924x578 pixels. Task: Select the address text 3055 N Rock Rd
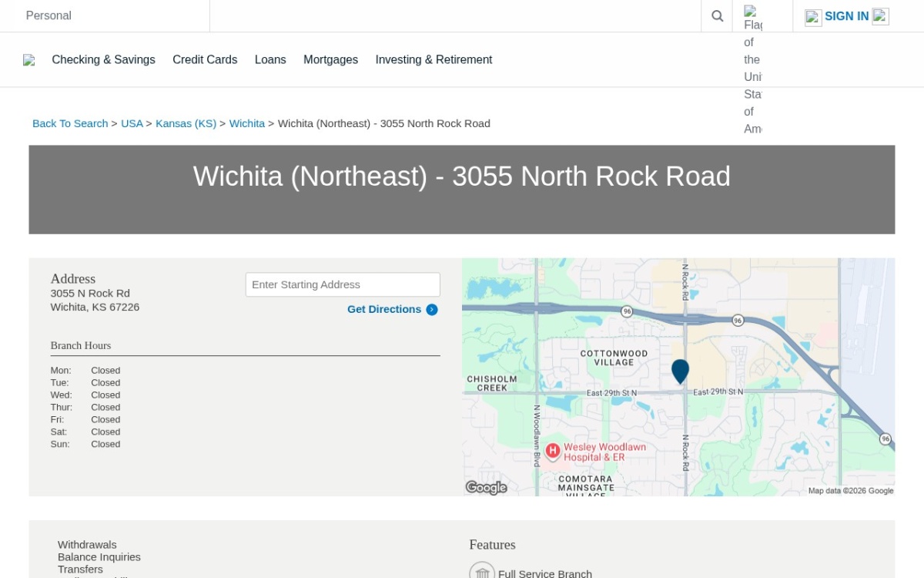point(90,294)
